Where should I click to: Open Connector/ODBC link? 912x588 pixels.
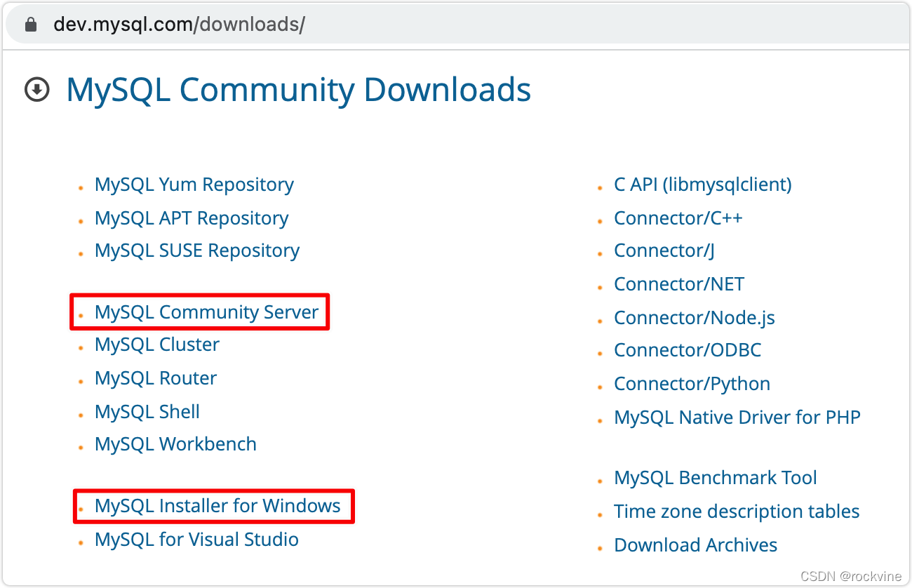(688, 350)
